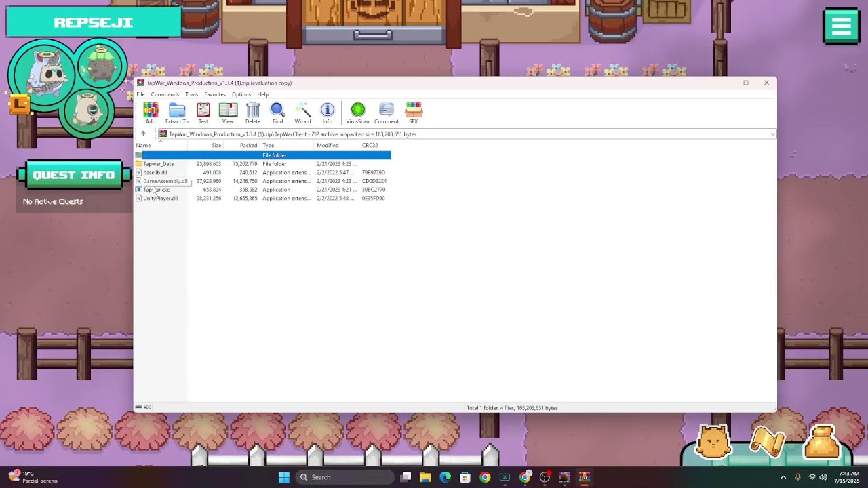Click the CRC32 value CD0D32E4
The width and height of the screenshot is (868, 488).
pyautogui.click(x=374, y=181)
